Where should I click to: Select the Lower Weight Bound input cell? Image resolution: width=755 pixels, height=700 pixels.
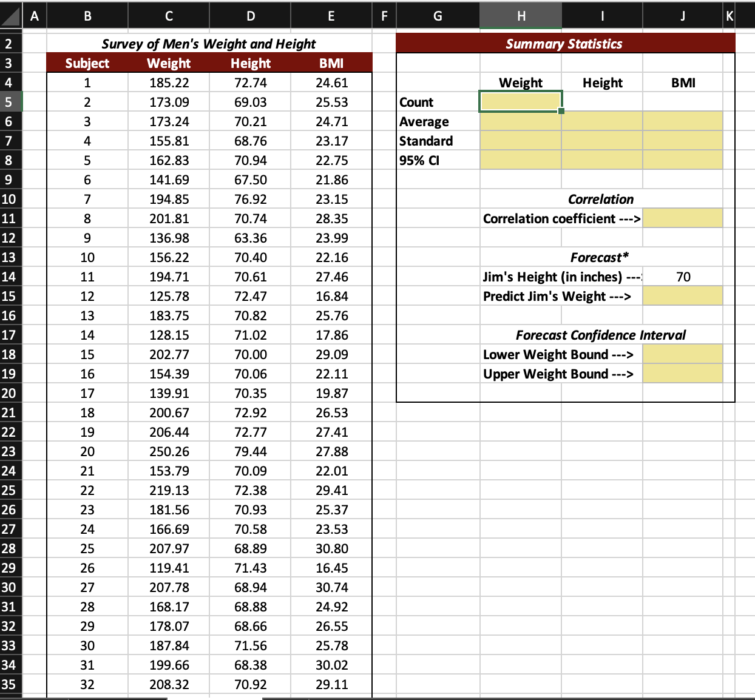point(683,354)
